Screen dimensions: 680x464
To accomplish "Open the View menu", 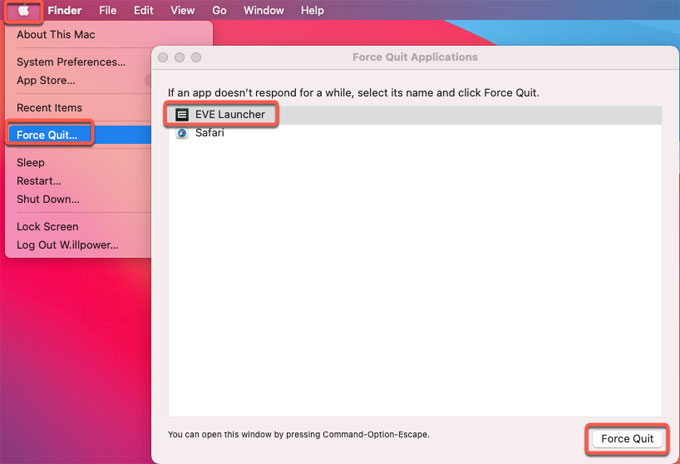I will [183, 10].
